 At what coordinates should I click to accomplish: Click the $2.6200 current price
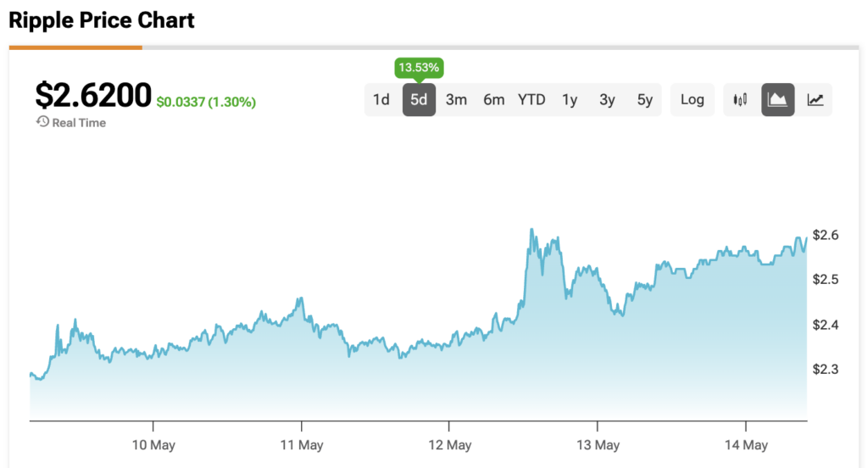93,95
